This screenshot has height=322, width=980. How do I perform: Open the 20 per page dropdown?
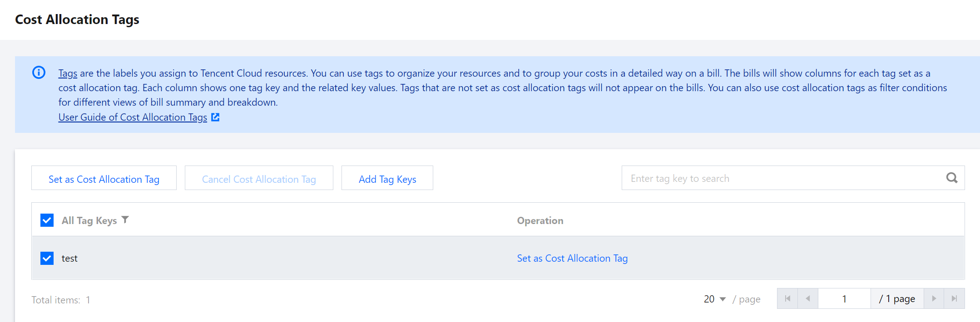coord(715,299)
